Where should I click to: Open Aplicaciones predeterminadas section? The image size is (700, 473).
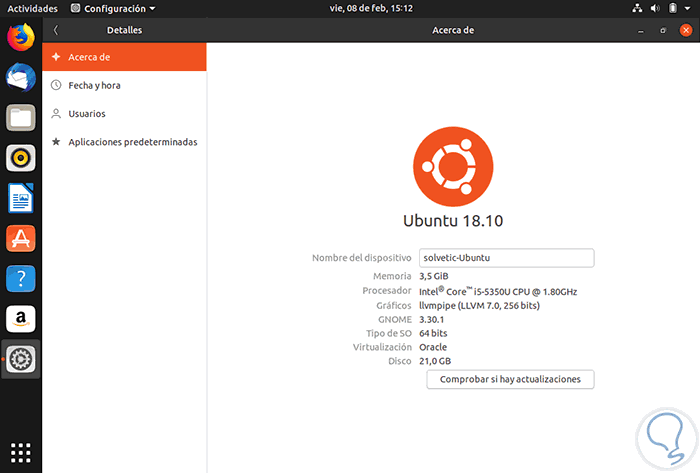[124, 142]
